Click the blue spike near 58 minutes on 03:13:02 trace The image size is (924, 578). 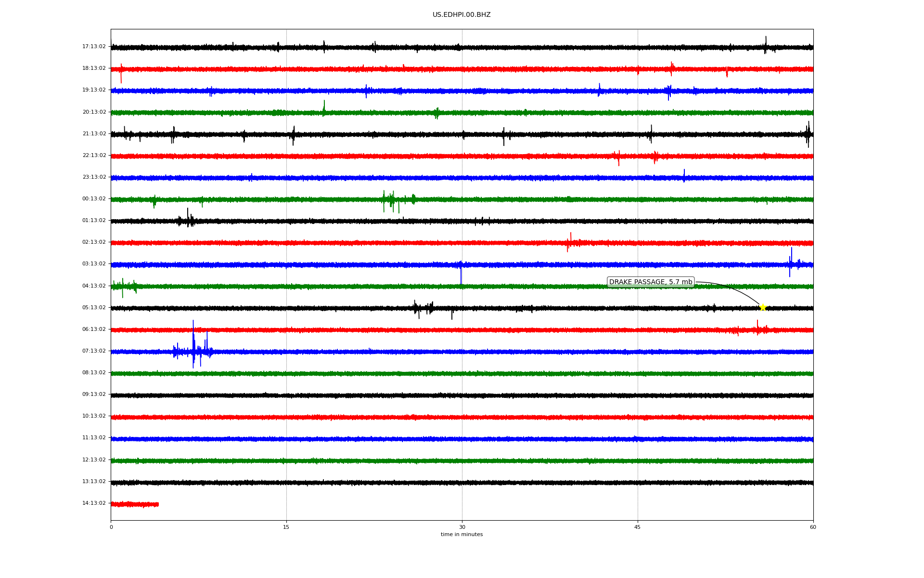(x=791, y=263)
